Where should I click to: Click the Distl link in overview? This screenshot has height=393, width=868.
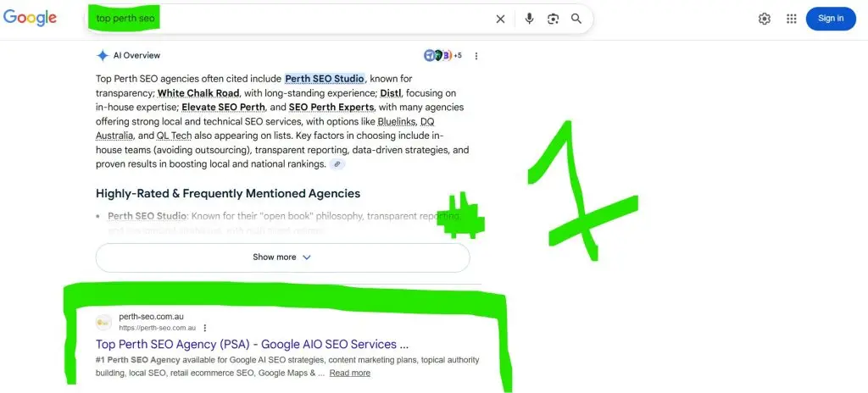pos(392,93)
